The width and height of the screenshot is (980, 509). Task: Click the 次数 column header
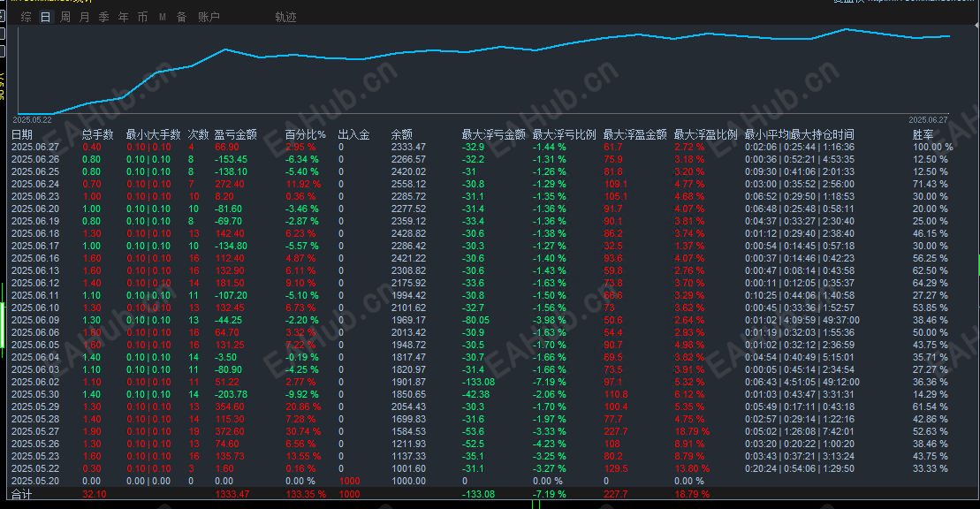(x=198, y=134)
